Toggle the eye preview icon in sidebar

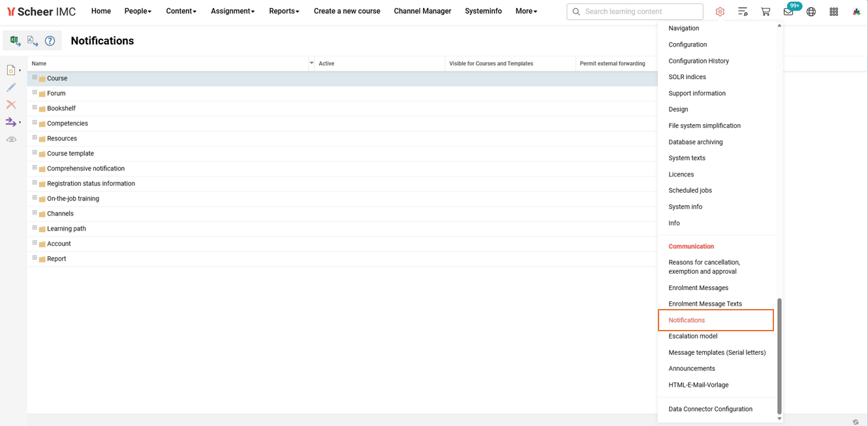pos(11,139)
